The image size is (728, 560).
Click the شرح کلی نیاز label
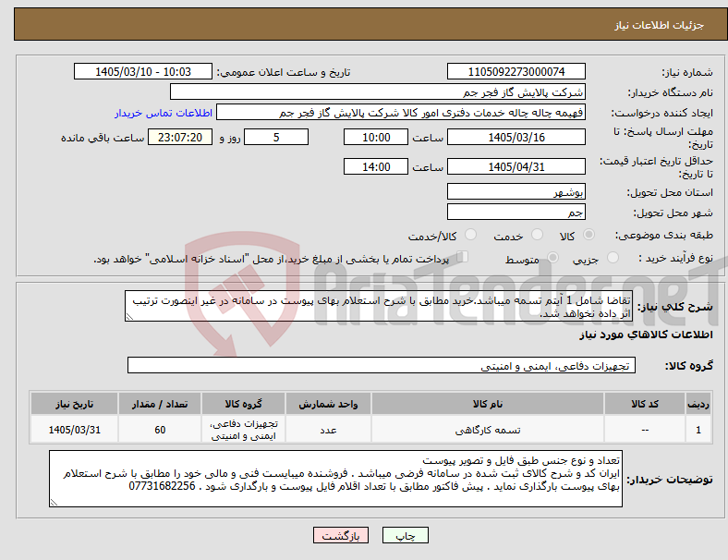(674, 307)
